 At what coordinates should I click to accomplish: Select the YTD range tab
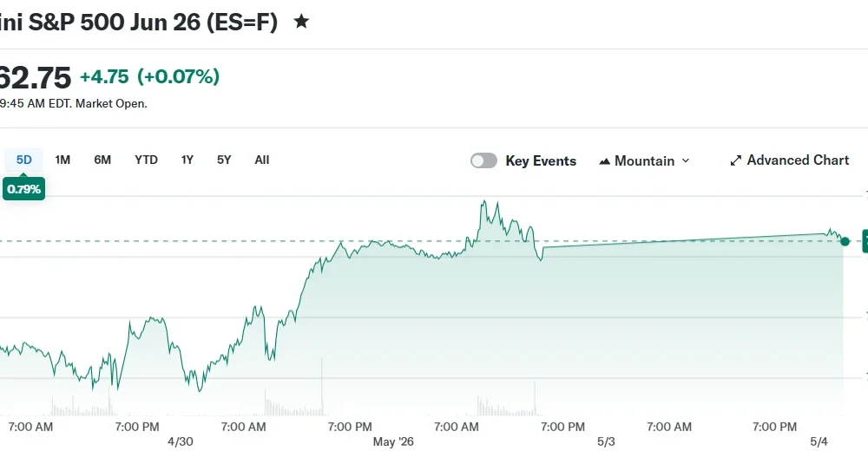point(146,160)
